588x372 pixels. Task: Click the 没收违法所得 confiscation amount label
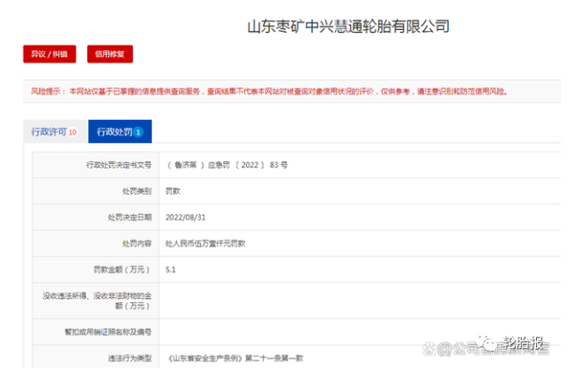[97, 301]
